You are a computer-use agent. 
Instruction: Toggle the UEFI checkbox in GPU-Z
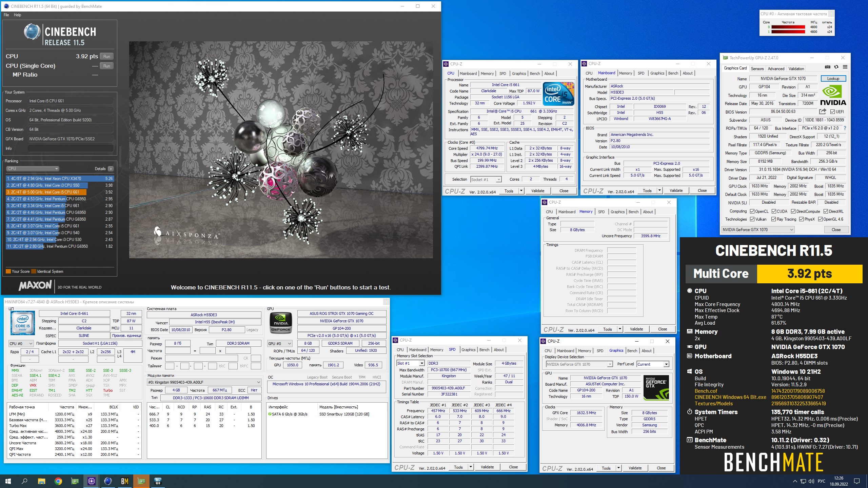832,112
